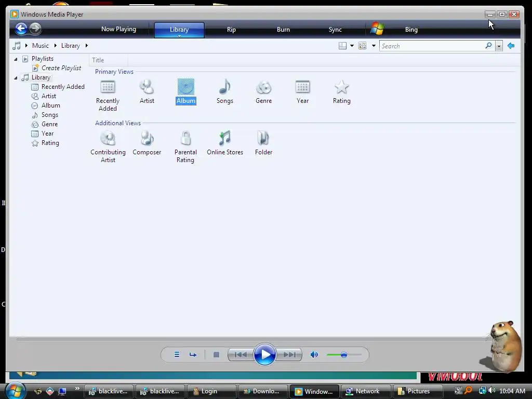The width and height of the screenshot is (532, 399).
Task: Click the music note category icon
Action: point(16,46)
